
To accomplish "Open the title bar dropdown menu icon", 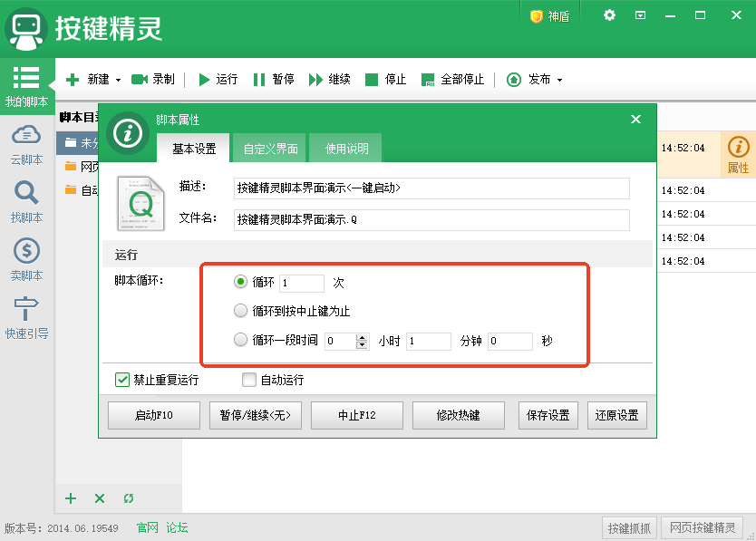I will point(640,15).
